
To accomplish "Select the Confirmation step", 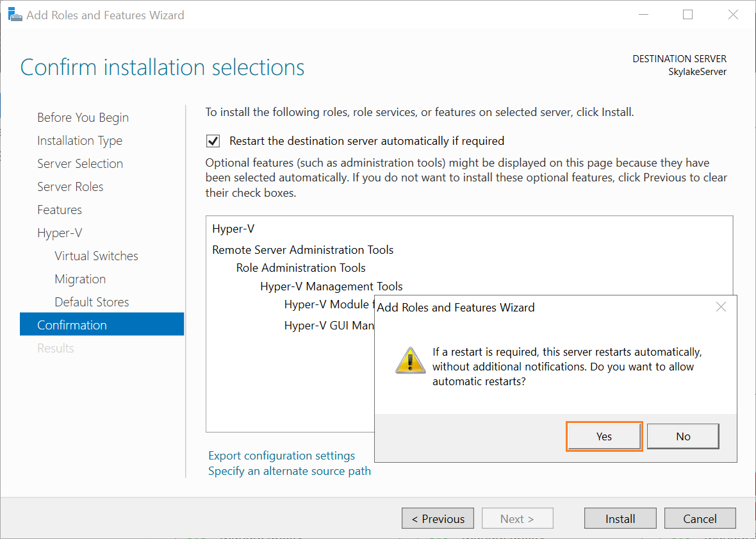I will click(x=102, y=324).
